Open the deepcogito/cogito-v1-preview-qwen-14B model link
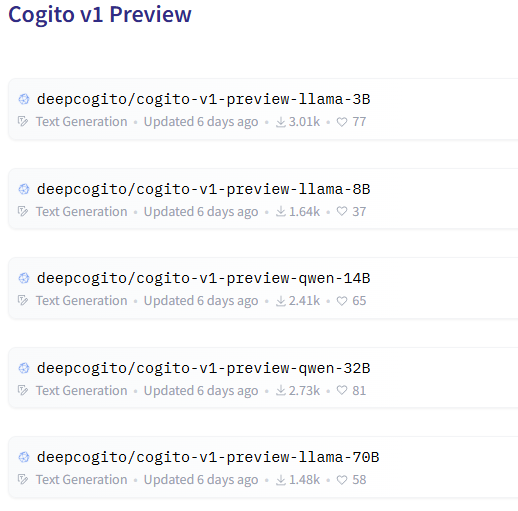The height and width of the screenshot is (511, 518). (203, 278)
